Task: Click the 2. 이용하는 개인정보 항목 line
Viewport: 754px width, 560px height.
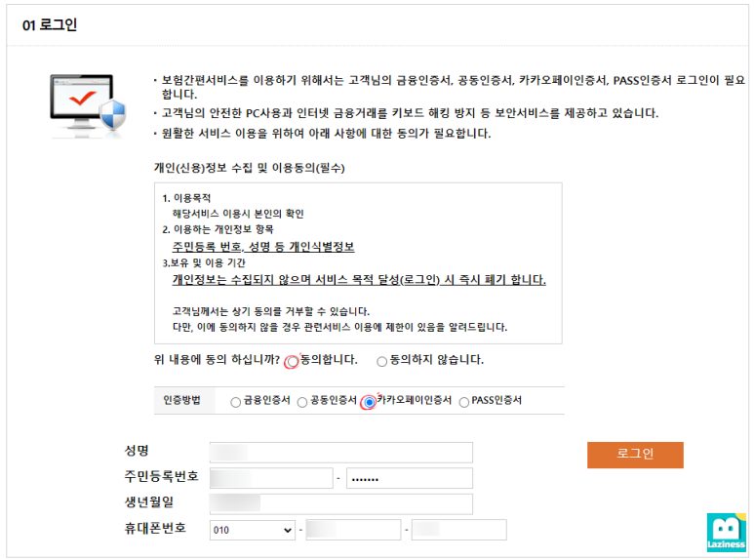Action: coord(218,229)
